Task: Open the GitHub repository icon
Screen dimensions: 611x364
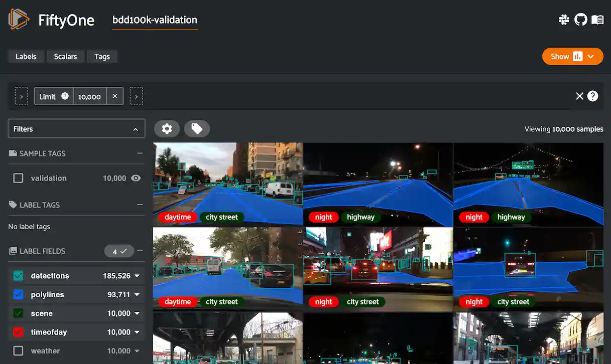Action: tap(580, 20)
